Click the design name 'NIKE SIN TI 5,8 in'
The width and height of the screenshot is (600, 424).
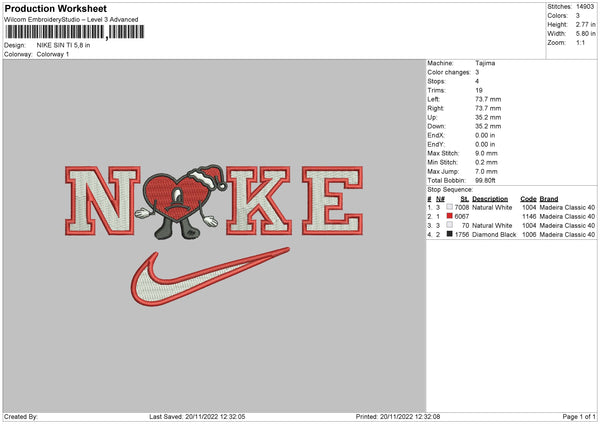[63, 45]
